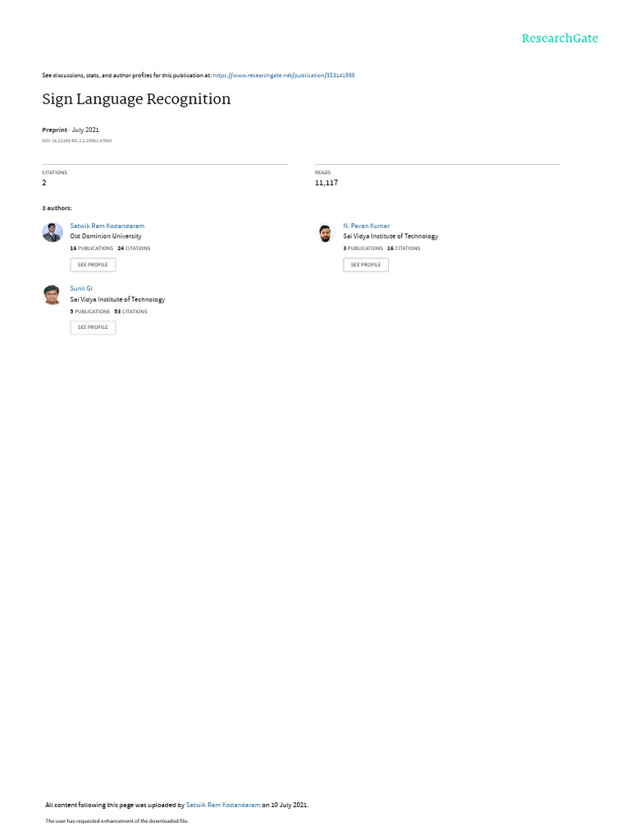The height and width of the screenshot is (840, 630).
Task: Click the citations count '2'
Action: coord(44,183)
